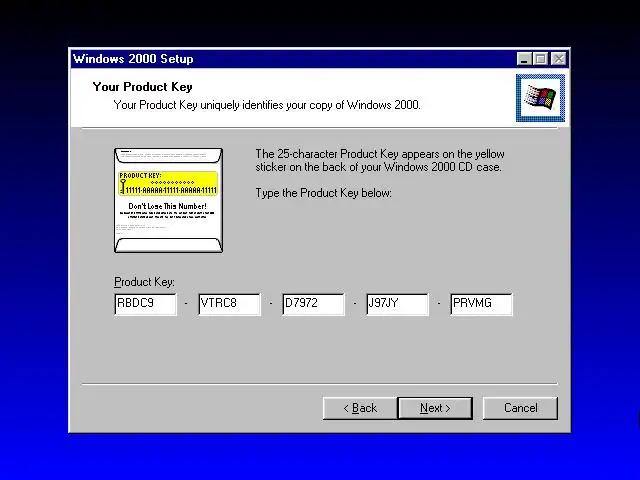Select the product key field containing PRVMG

[482, 304]
